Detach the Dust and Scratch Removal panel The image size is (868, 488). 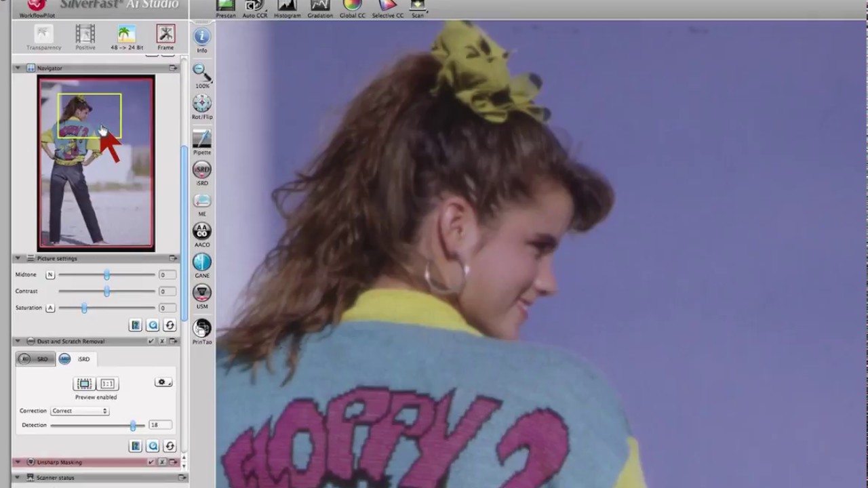coord(174,341)
